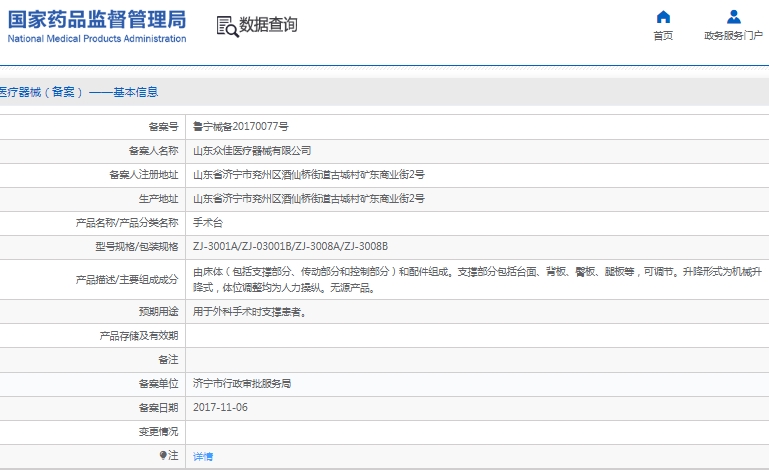This screenshot has width=769, height=473.
Task: Click the 备案人名称 row label
Action: coord(154,151)
